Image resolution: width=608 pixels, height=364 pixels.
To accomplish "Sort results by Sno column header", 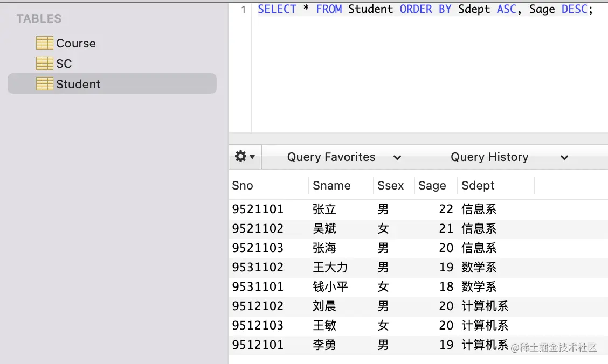I will (243, 185).
